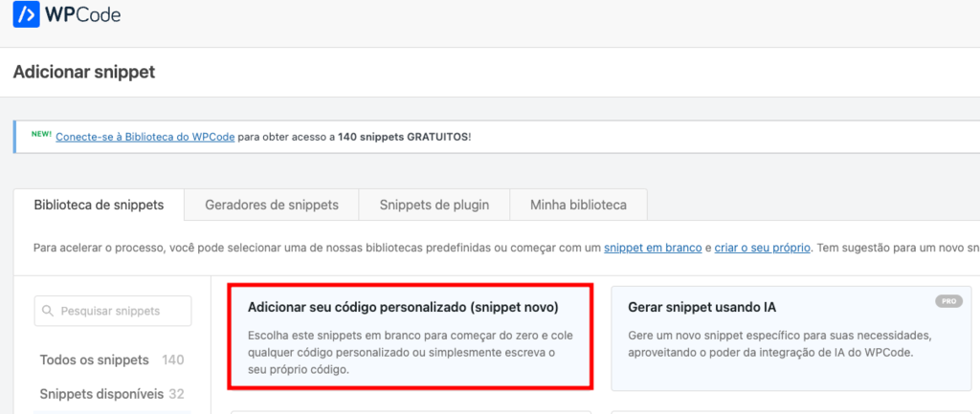Click the count 32 beside Snippets disponíveis
This screenshot has width=980, height=414.
click(x=177, y=394)
